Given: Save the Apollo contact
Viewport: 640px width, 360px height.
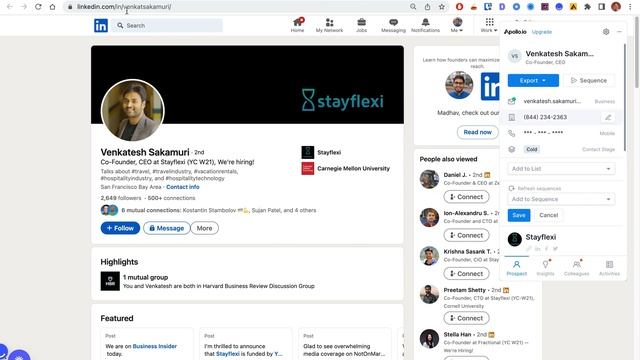Looking at the screenshot, I should [x=519, y=215].
